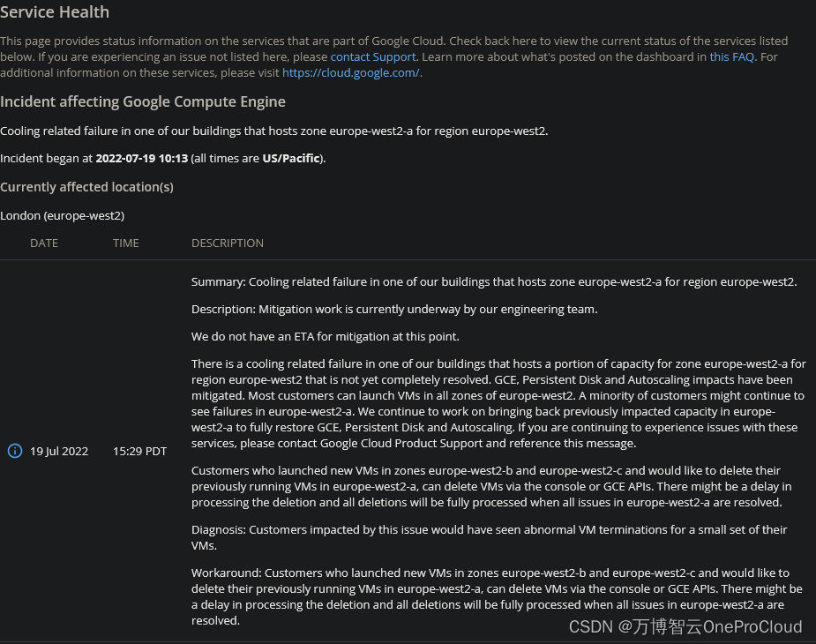Click the Service Health page title
The image size is (816, 644).
55,12
